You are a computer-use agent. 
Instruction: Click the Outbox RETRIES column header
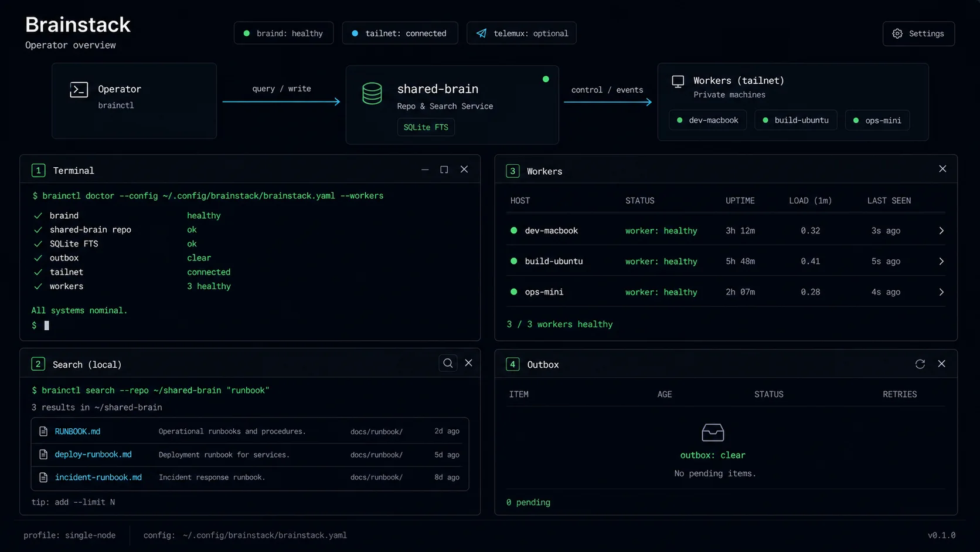(x=900, y=394)
